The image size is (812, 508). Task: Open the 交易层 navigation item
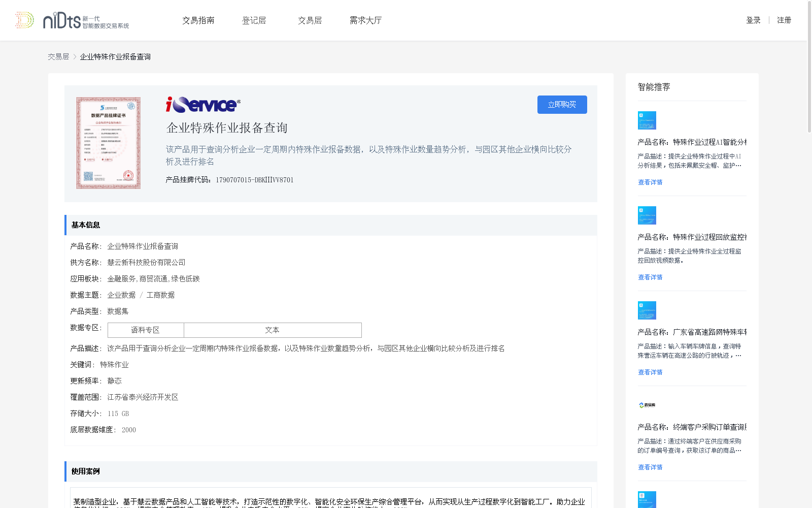point(310,20)
